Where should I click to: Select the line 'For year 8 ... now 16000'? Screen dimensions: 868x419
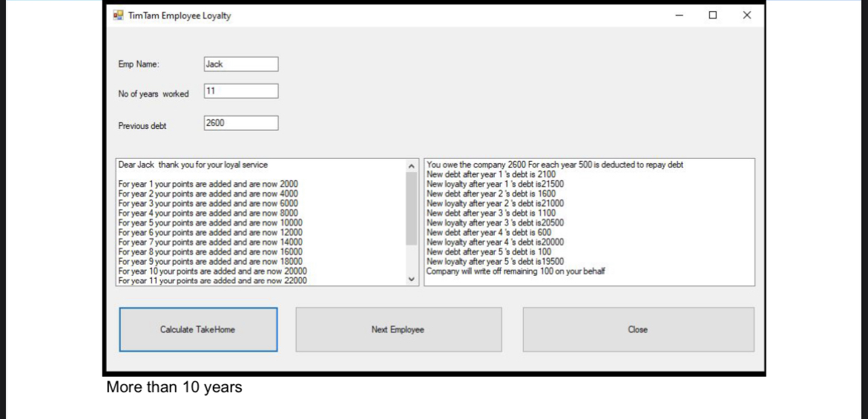click(211, 252)
